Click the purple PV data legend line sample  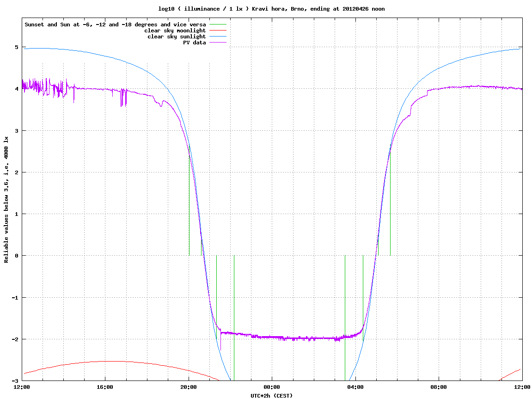tap(218, 43)
